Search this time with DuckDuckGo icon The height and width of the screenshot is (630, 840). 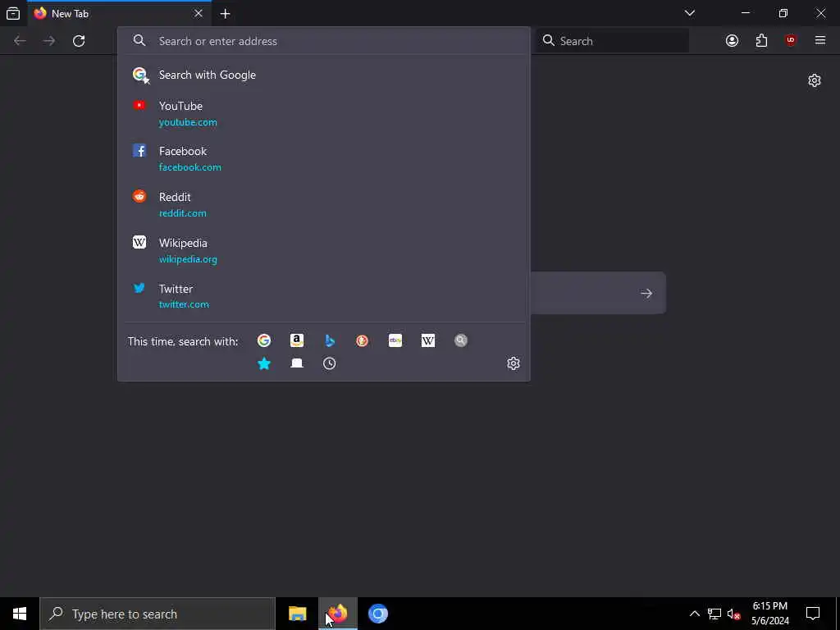coord(362,340)
